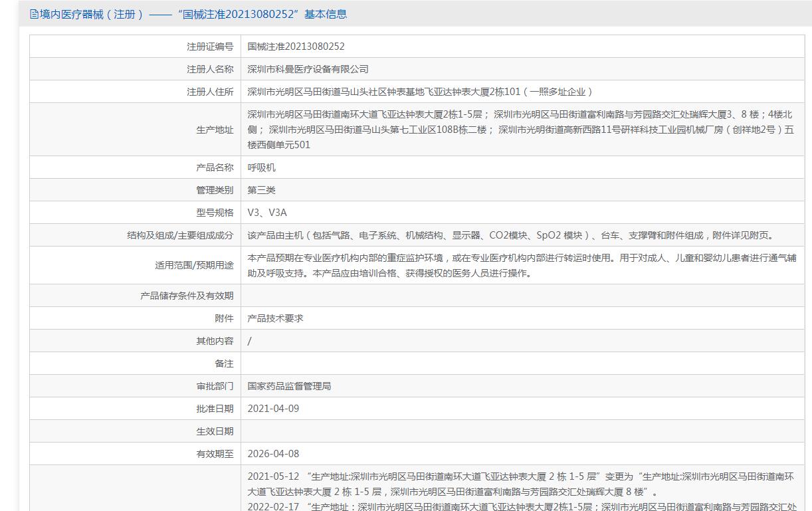Click the product name value 呼吸机
Image resolution: width=812 pixels, height=511 pixels.
pos(261,167)
